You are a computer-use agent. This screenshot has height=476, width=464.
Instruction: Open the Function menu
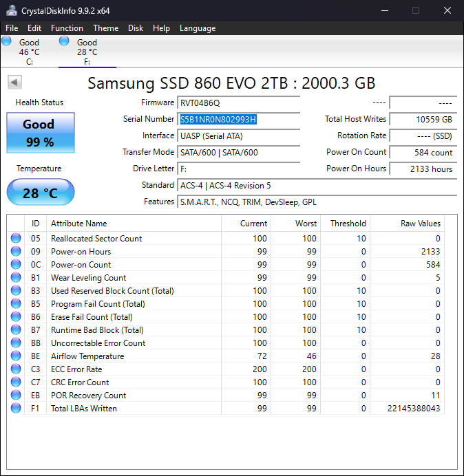[x=67, y=28]
